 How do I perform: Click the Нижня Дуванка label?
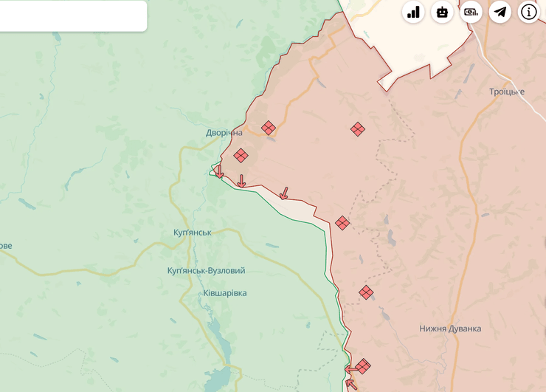click(x=450, y=329)
